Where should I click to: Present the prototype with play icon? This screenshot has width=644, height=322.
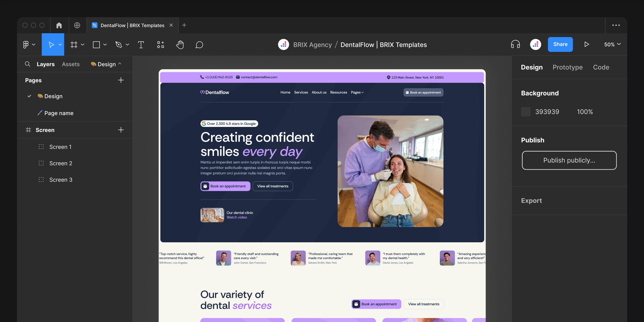(x=587, y=44)
